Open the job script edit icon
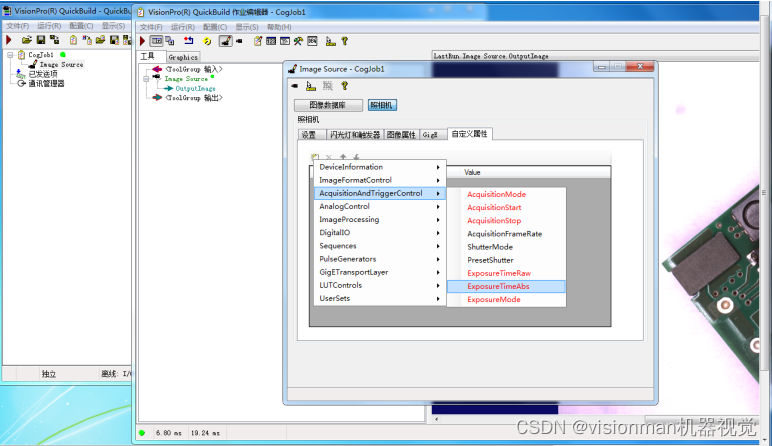 [x=257, y=41]
